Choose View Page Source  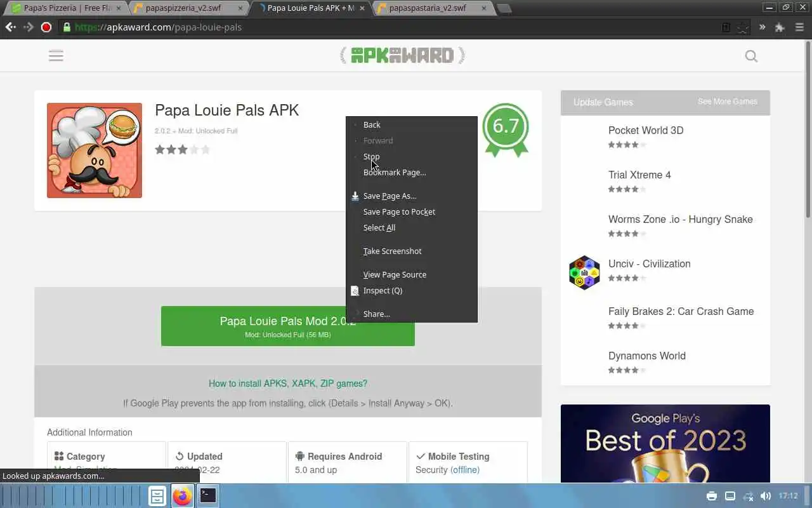point(411,274)
